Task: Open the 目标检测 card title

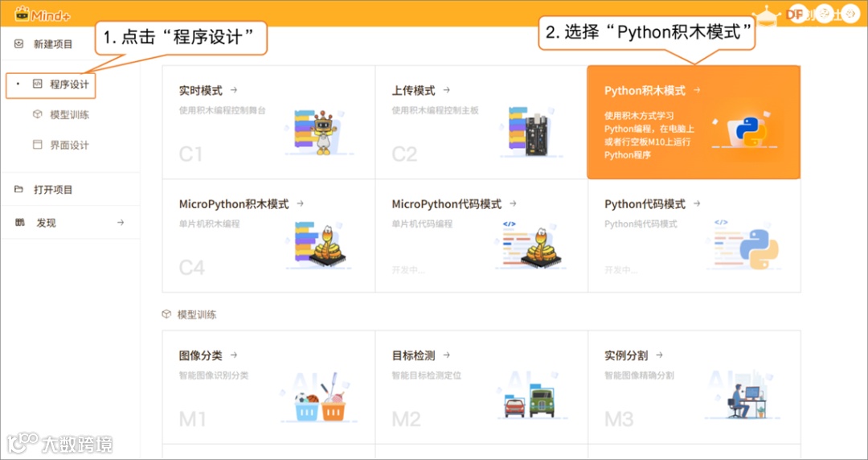Action: pyautogui.click(x=414, y=355)
